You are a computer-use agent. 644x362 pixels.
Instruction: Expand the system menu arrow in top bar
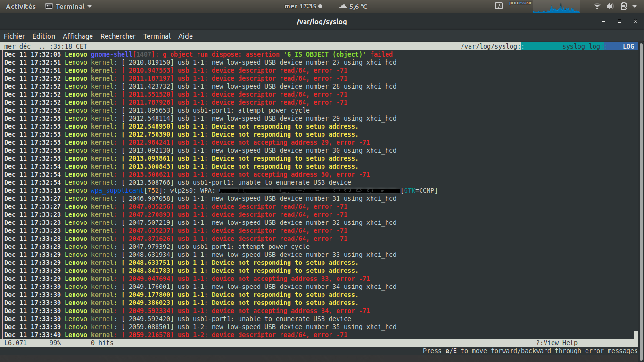coord(634,7)
